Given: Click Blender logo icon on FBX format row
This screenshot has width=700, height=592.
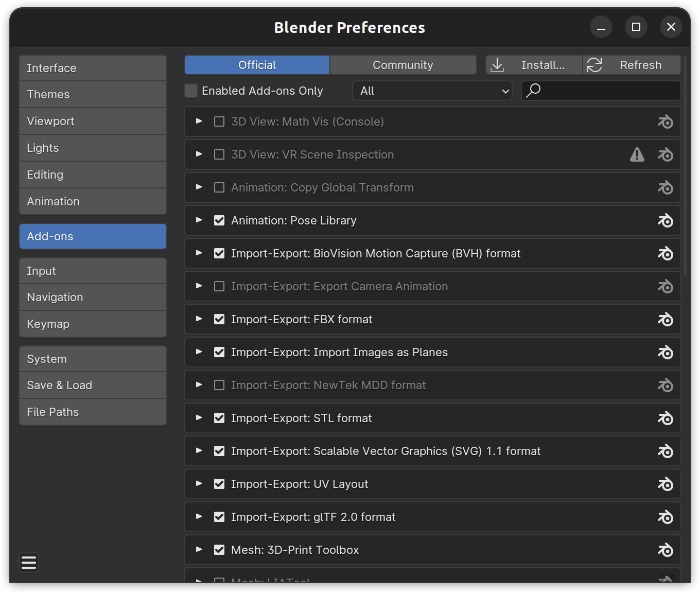Looking at the screenshot, I should point(665,320).
